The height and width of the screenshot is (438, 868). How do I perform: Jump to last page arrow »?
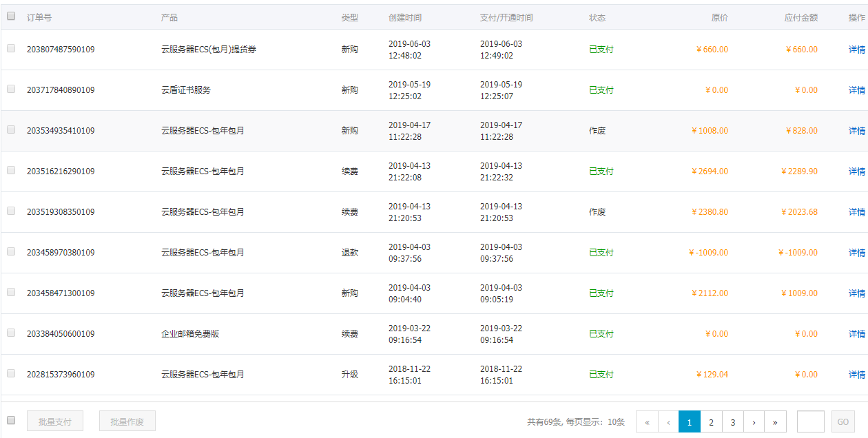point(775,422)
